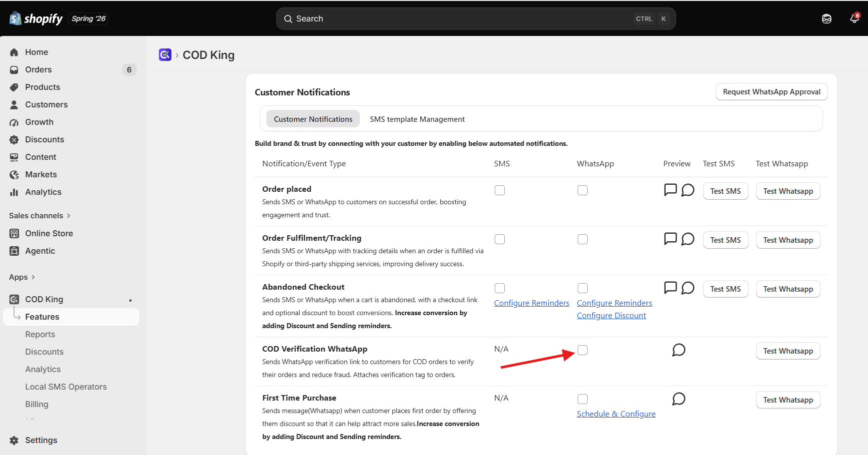Open the Sidekick assistant icon in top bar

pos(827,19)
